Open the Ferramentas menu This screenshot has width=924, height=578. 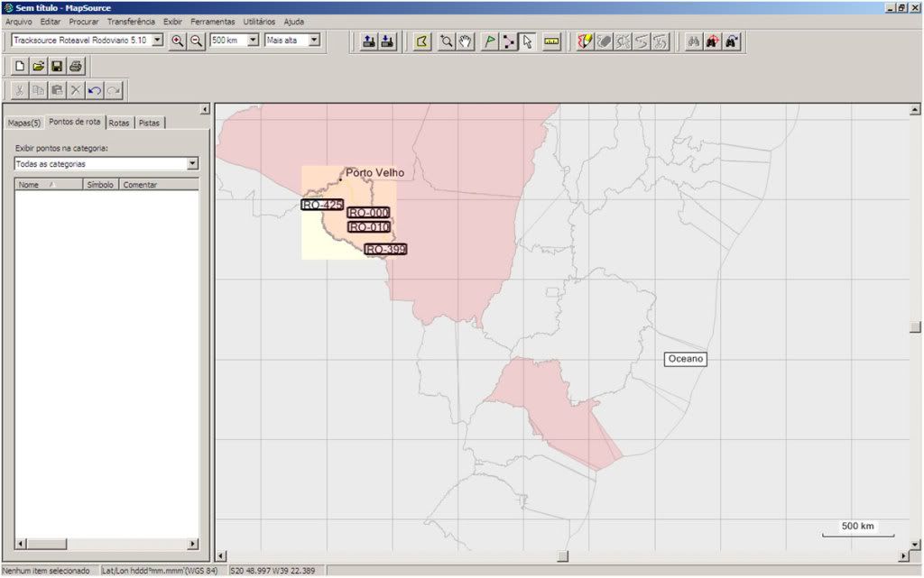pos(213,22)
